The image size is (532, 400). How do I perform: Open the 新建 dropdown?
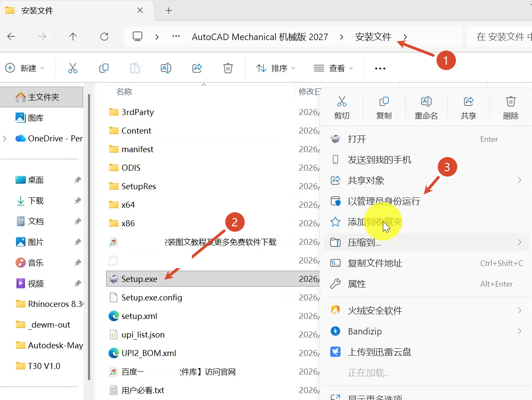click(x=25, y=68)
